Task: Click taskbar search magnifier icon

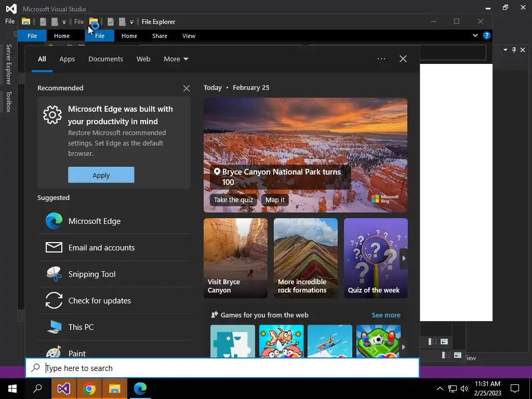Action: coord(37,389)
